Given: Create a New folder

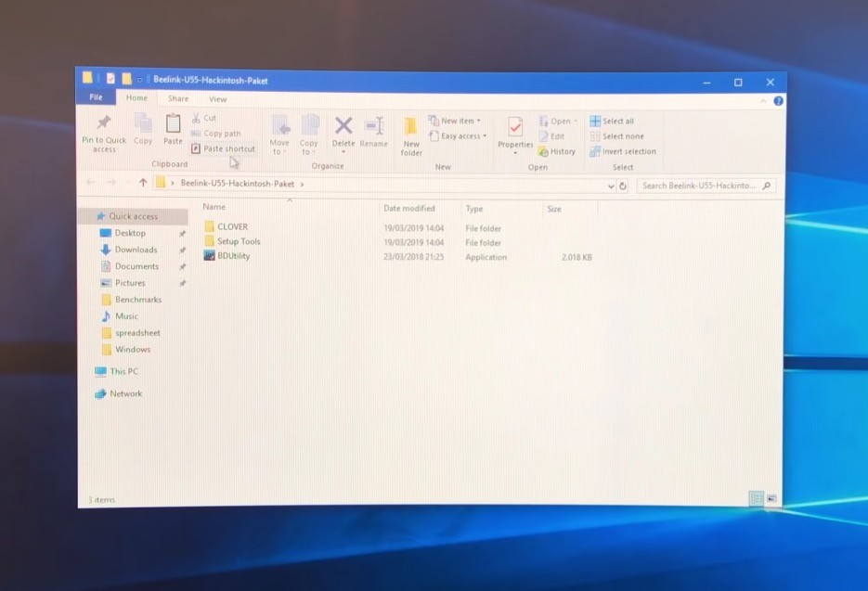Looking at the screenshot, I should [x=410, y=136].
